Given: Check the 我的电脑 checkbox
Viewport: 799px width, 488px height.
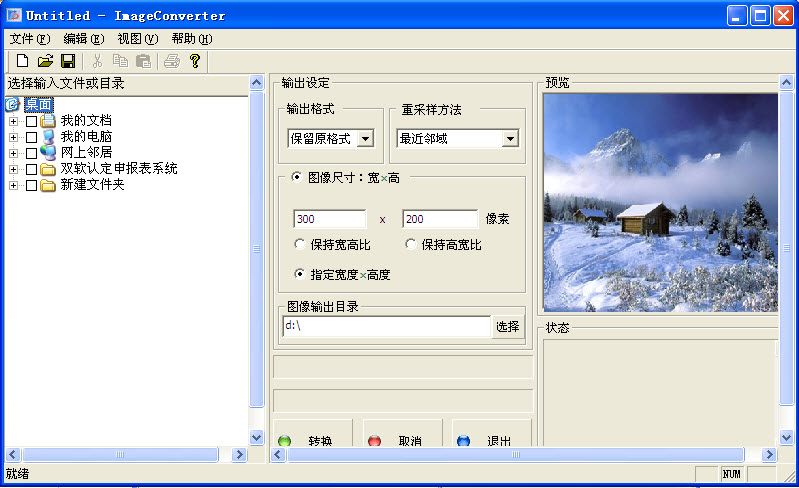Looking at the screenshot, I should (32, 138).
